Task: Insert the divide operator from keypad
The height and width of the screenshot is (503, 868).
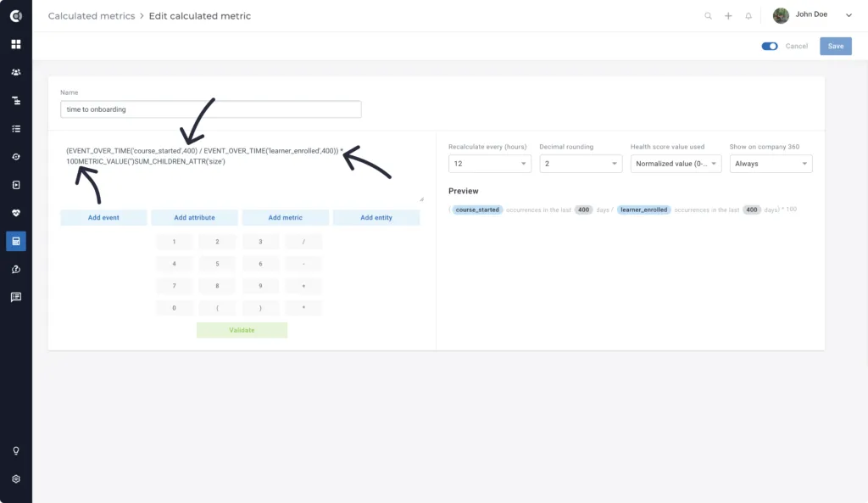Action: click(x=303, y=242)
